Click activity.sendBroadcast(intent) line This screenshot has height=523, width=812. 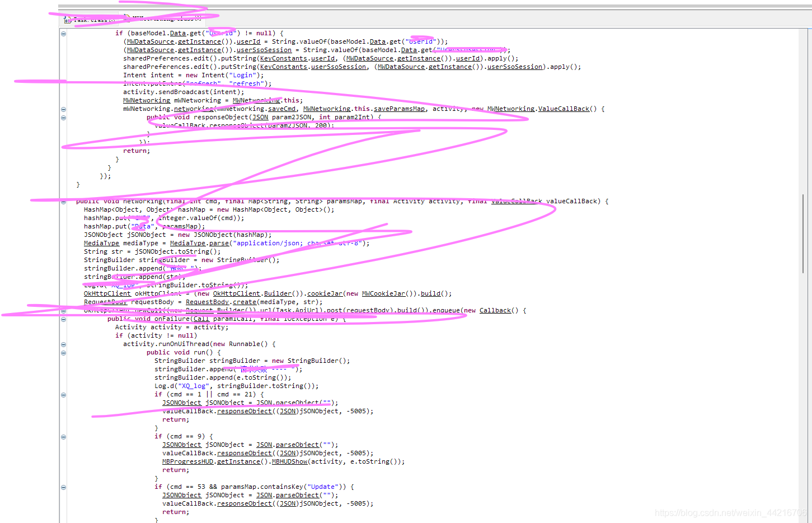[184, 92]
